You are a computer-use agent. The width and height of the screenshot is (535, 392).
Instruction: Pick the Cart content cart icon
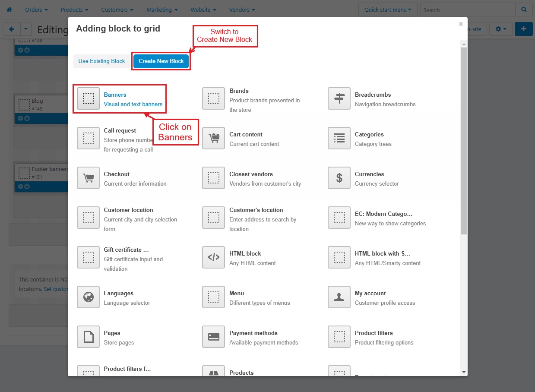[213, 139]
